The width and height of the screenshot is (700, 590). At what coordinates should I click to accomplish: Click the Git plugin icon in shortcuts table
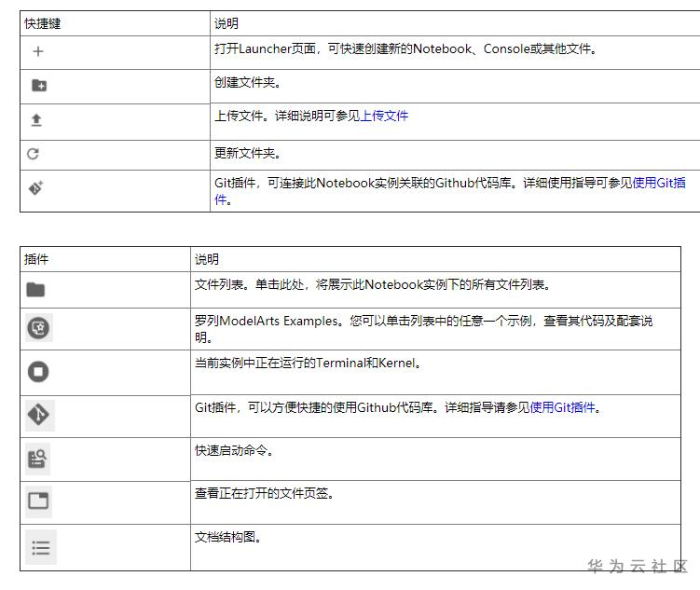click(35, 188)
